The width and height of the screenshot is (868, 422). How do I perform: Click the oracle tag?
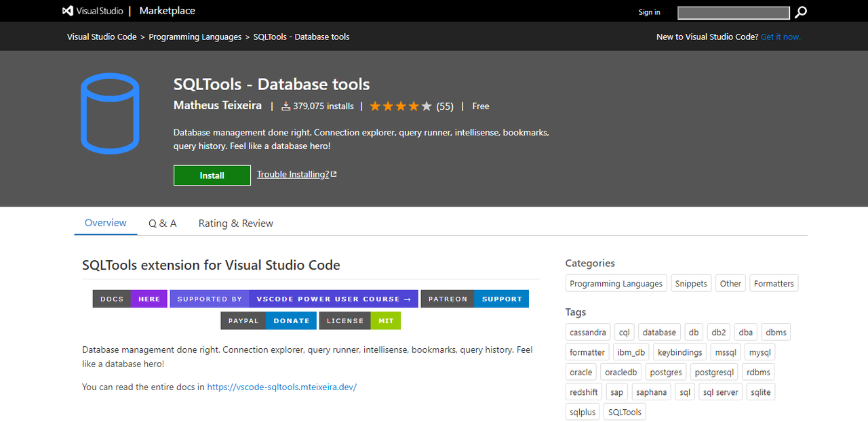click(581, 373)
